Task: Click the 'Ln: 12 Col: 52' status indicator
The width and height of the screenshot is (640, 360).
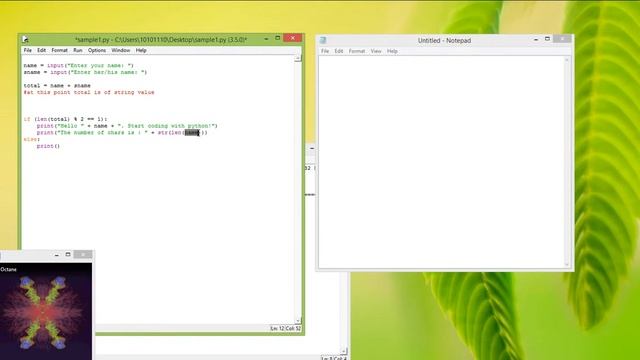Action: 285,328
